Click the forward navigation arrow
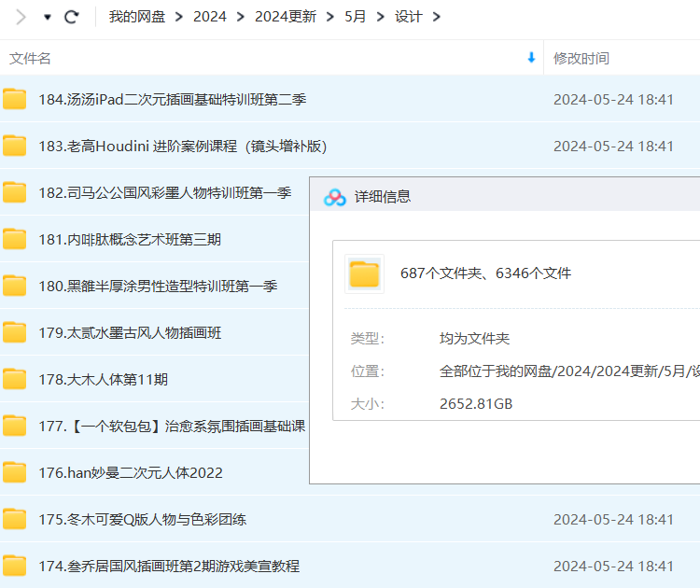 [x=21, y=17]
